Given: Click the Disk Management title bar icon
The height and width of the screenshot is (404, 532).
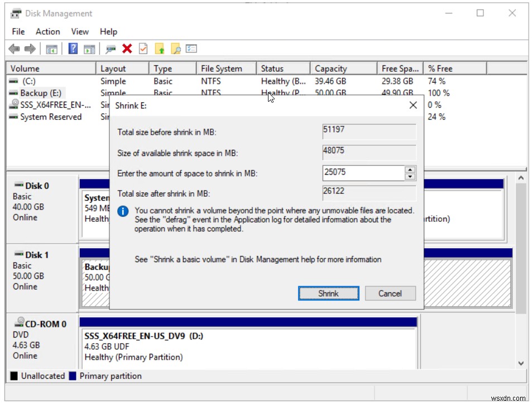Looking at the screenshot, I should pyautogui.click(x=15, y=13).
